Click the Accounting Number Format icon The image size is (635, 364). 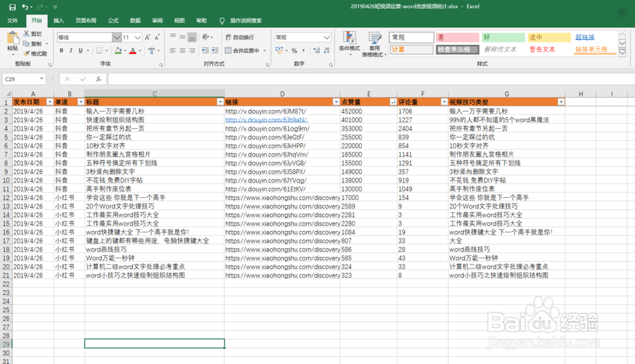click(279, 51)
